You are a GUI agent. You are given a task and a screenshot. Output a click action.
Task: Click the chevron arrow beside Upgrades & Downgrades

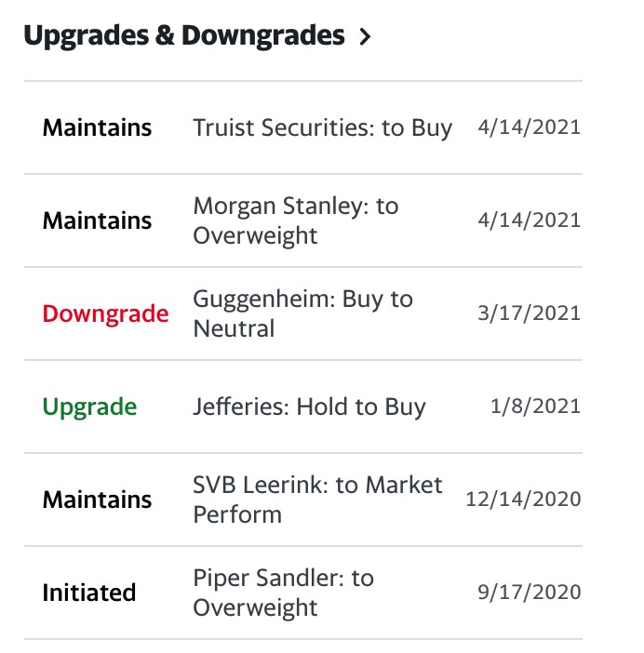tap(365, 37)
